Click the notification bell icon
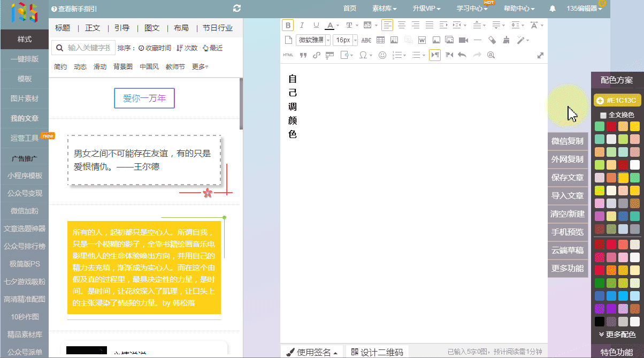Viewport: 644px width, 358px height. [553, 9]
